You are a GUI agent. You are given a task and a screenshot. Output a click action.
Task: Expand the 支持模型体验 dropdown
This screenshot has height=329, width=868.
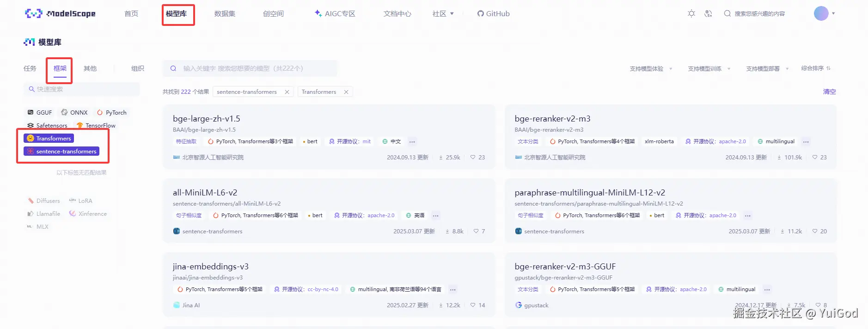[x=651, y=68]
